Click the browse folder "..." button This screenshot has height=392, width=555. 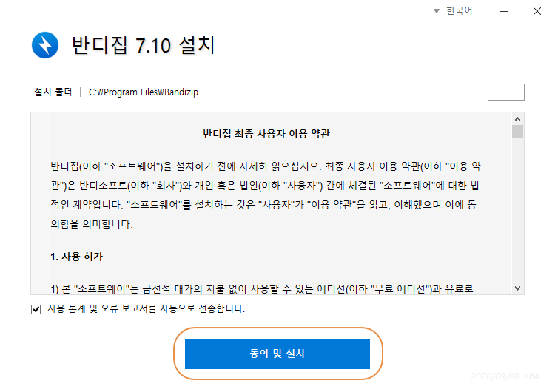coord(506,92)
